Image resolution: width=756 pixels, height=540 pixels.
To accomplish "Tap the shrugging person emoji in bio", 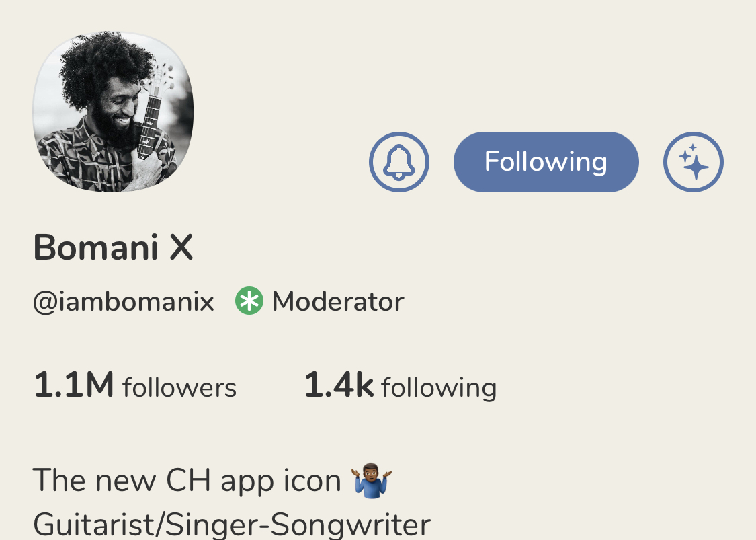I will tap(371, 481).
